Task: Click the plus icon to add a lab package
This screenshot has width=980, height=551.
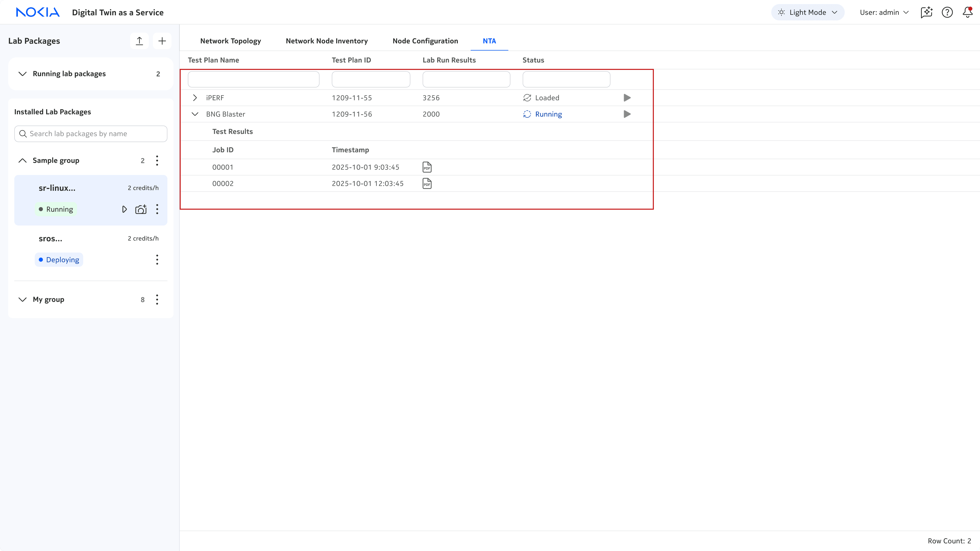Action: click(162, 41)
